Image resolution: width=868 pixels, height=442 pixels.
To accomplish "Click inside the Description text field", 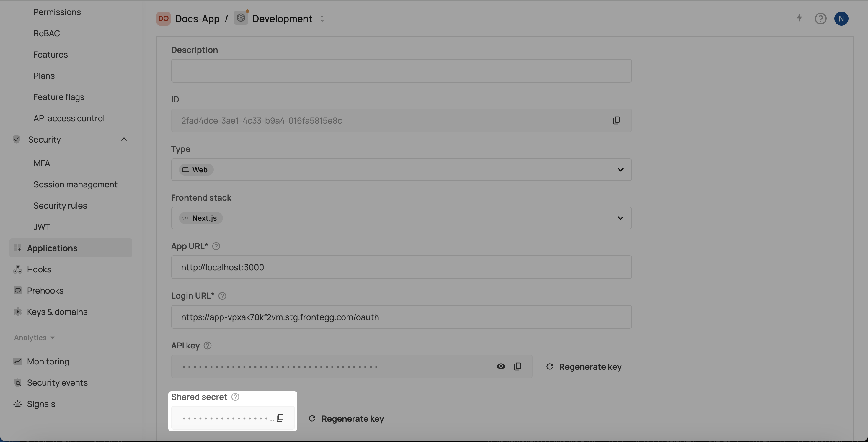I will pyautogui.click(x=401, y=71).
